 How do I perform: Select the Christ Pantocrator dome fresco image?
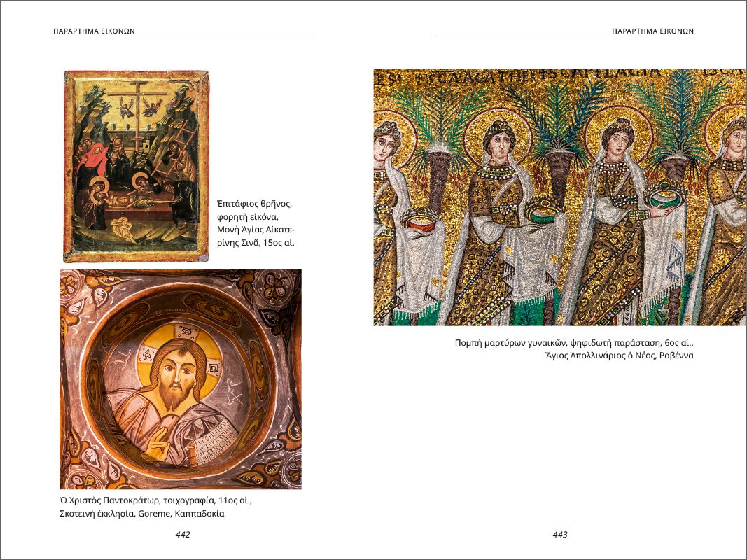[x=181, y=379]
